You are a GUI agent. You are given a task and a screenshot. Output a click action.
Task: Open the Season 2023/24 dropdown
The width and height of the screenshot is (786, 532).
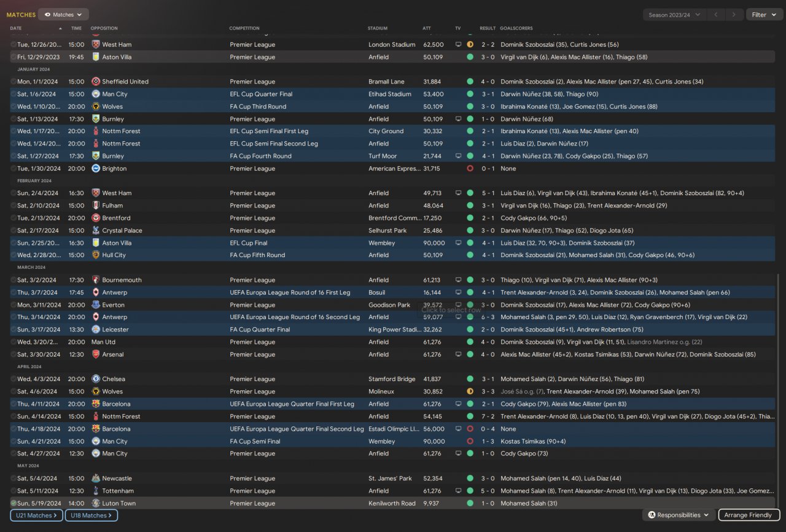pyautogui.click(x=674, y=15)
